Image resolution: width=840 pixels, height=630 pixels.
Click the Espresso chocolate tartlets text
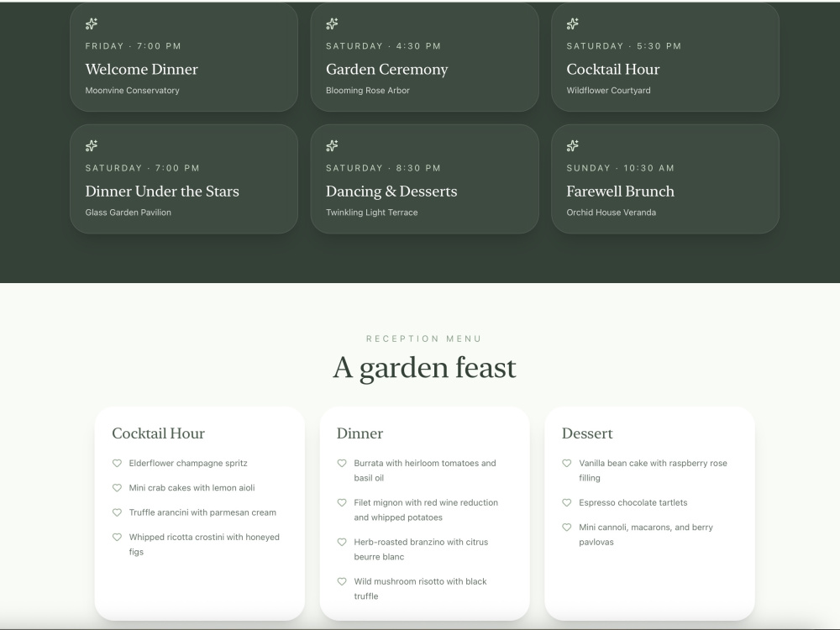click(x=633, y=503)
